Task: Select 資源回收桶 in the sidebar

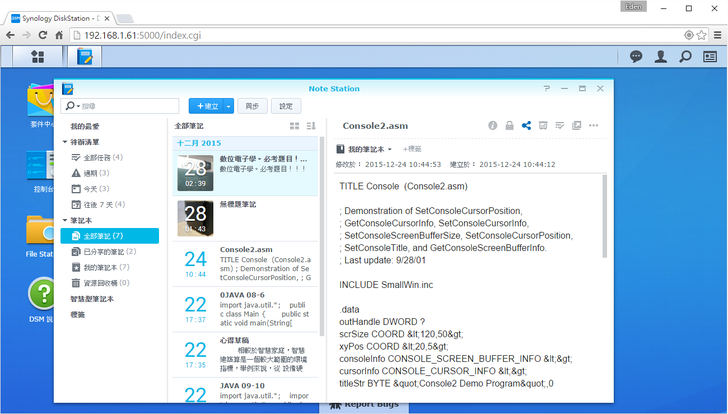Action: (x=107, y=283)
